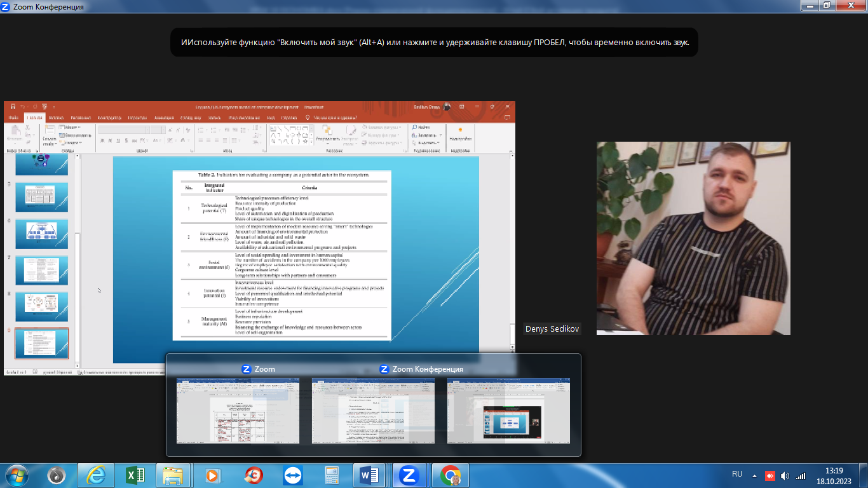
Task: Switch to Word via taskbar icon
Action: 369,475
